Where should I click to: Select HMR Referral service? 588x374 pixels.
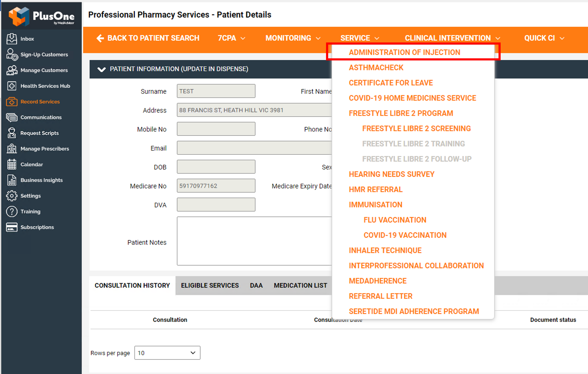[x=376, y=190]
